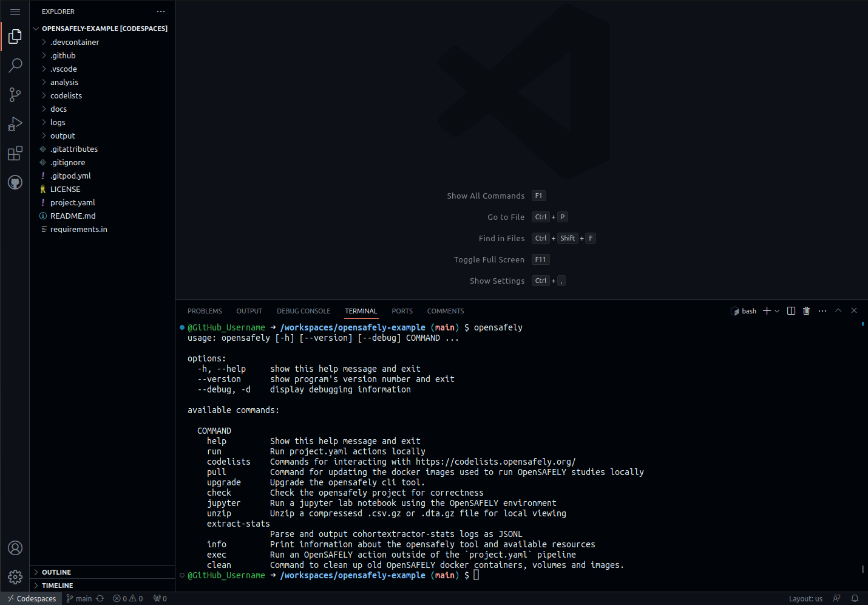
Task: Open the Run and Debug view
Action: [x=15, y=124]
